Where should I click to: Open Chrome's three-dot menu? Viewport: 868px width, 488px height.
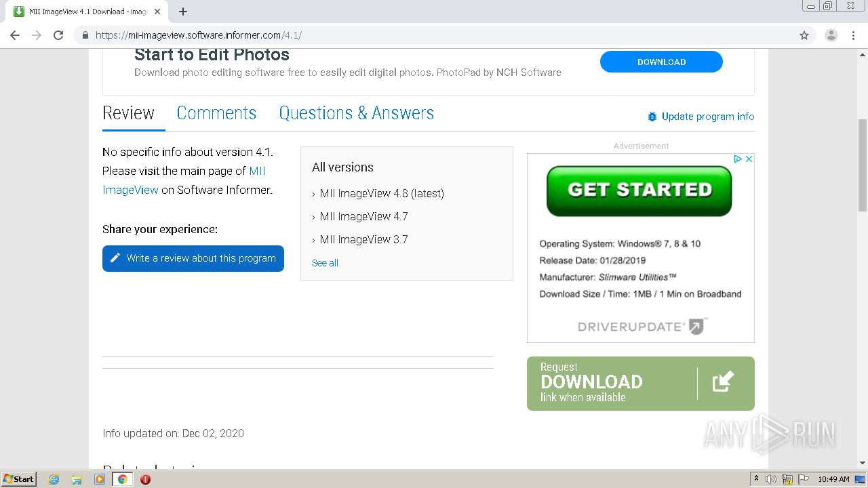pyautogui.click(x=853, y=35)
